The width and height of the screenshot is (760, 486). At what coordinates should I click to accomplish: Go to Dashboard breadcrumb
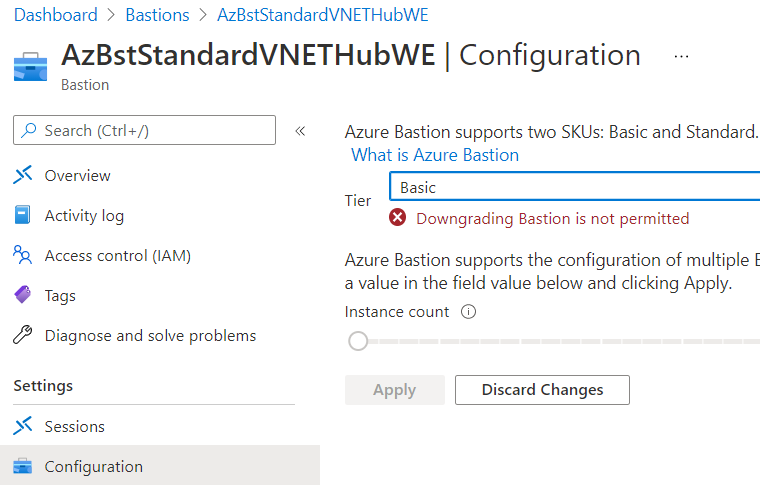[56, 15]
